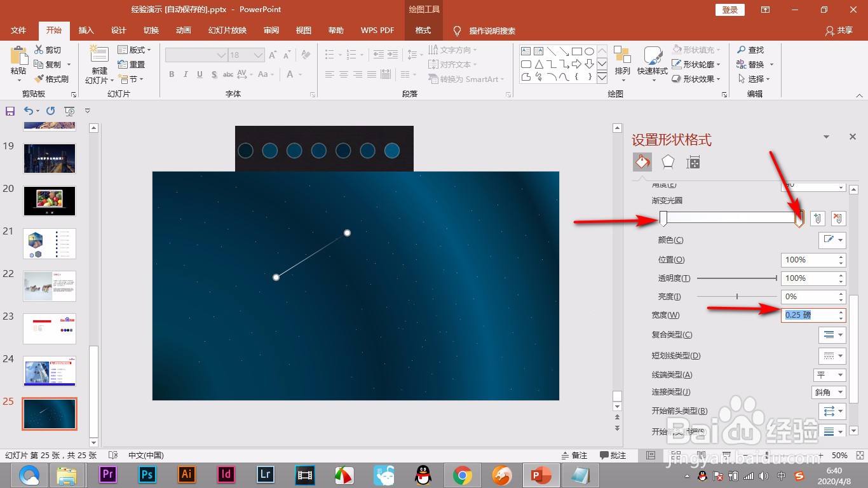Select the triangle shape in shapes gallery
The width and height of the screenshot is (868, 488).
click(539, 64)
